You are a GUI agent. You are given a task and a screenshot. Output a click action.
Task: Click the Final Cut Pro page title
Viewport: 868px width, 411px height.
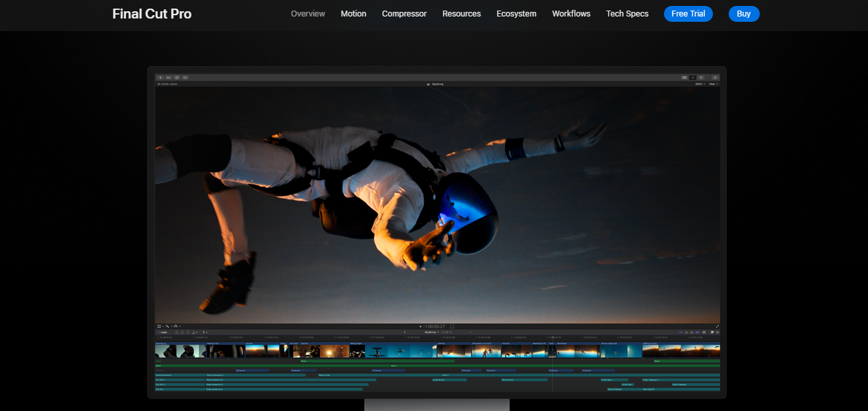pos(152,14)
